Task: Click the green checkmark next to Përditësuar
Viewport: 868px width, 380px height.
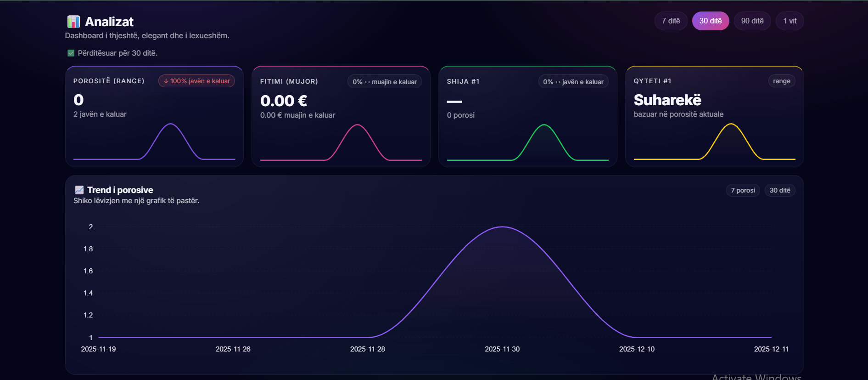Action: 71,53
